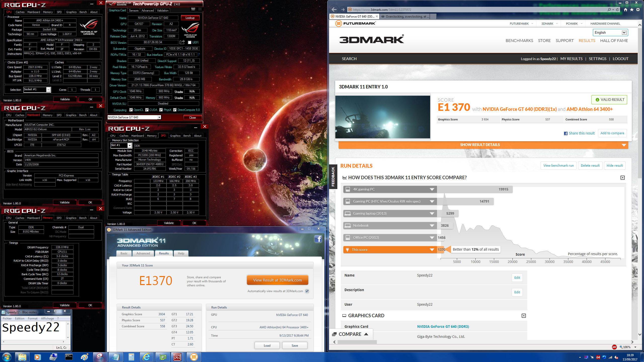
Task: Click the network signal tray icon
Action: [610, 357]
